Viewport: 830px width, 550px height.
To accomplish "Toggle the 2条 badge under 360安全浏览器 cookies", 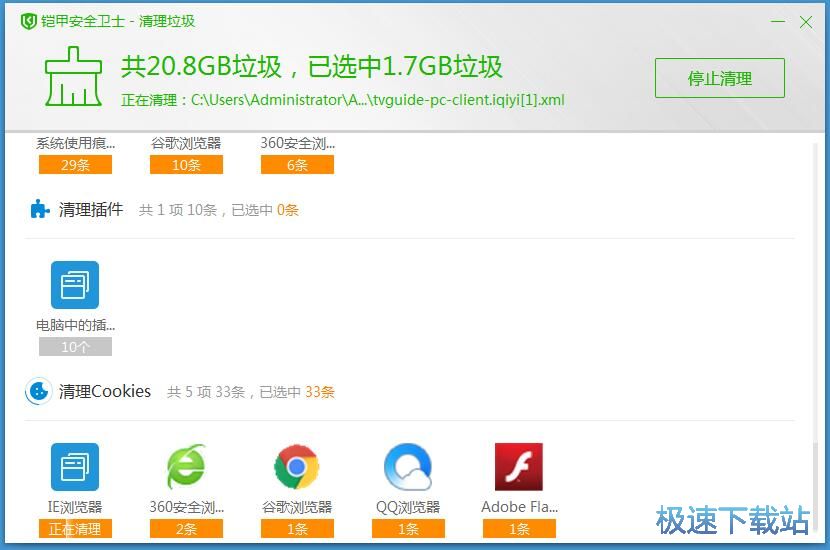I will tap(186, 529).
